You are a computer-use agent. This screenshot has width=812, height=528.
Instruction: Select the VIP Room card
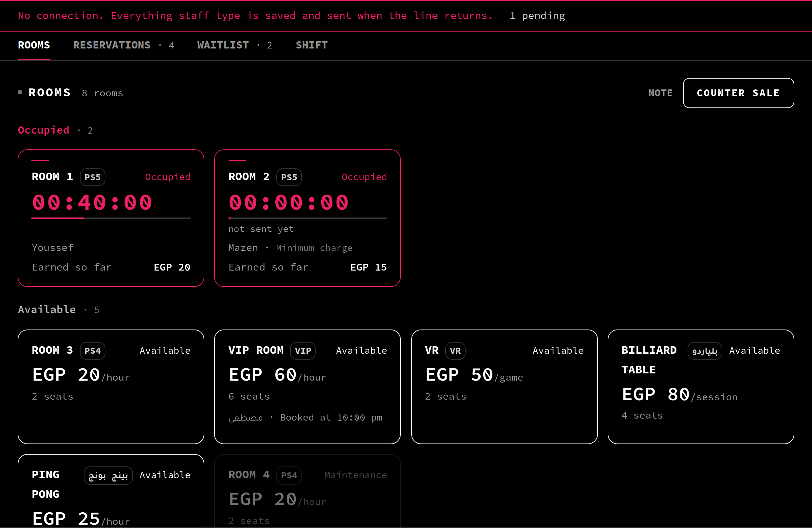(307, 387)
